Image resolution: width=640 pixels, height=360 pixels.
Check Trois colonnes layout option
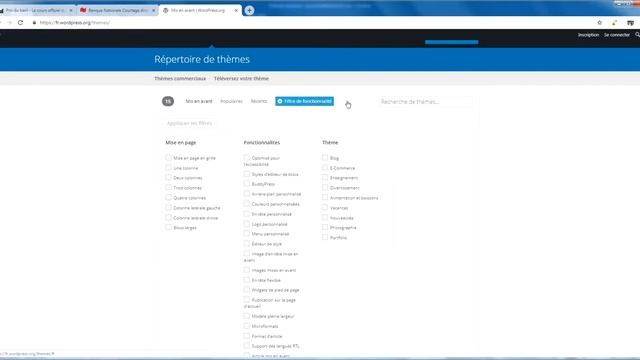[168, 188]
